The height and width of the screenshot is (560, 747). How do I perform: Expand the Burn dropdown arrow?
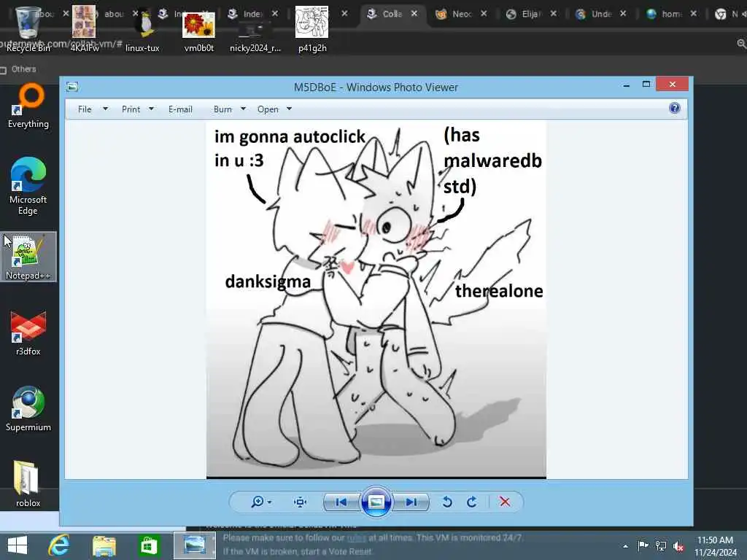tap(243, 109)
